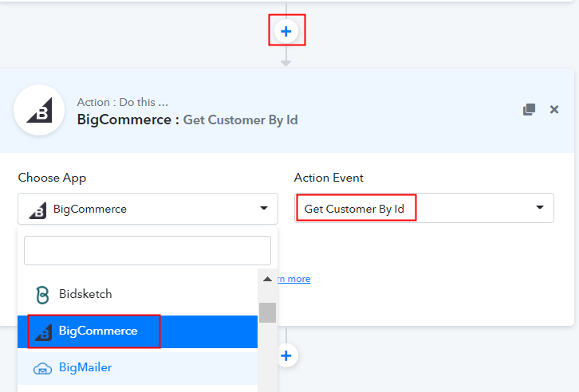Click the Choose App label
The width and height of the screenshot is (579, 392).
(x=52, y=178)
